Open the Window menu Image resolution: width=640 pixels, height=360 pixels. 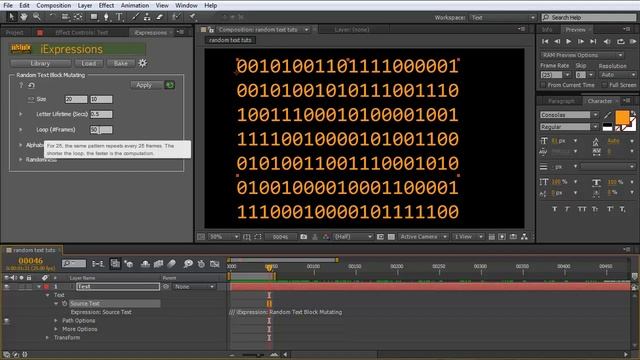(186, 5)
